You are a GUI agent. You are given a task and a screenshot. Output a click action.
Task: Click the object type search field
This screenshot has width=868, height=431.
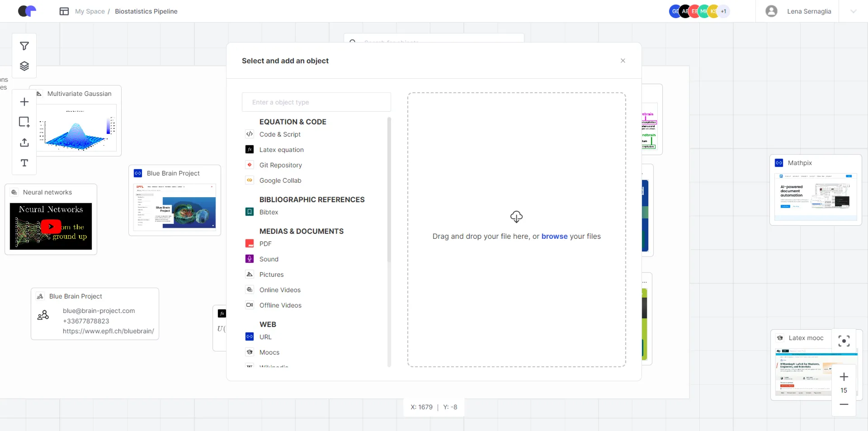pyautogui.click(x=316, y=102)
